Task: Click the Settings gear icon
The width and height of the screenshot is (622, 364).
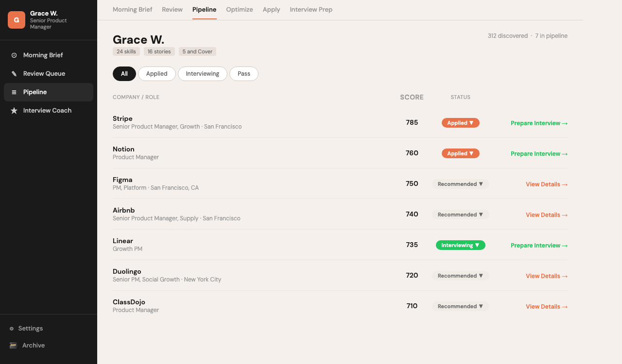Action: [11, 328]
